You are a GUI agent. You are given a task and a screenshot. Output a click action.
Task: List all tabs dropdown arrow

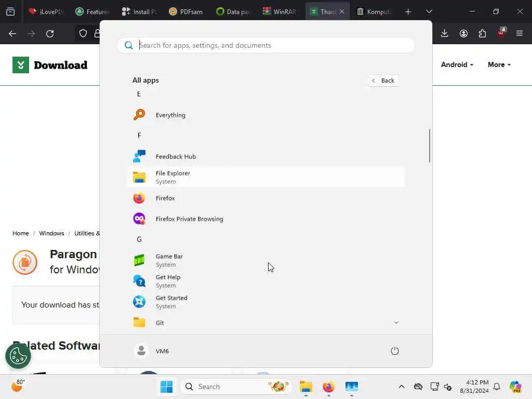pyautogui.click(x=429, y=12)
